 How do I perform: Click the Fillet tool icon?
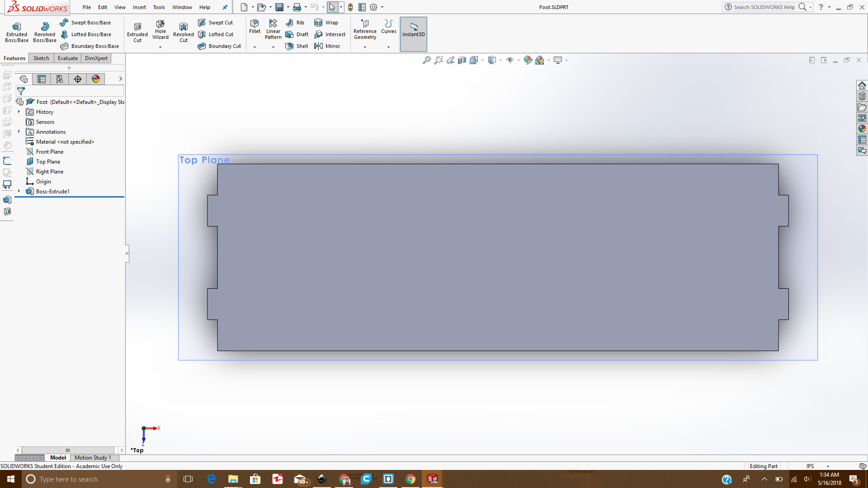click(255, 23)
